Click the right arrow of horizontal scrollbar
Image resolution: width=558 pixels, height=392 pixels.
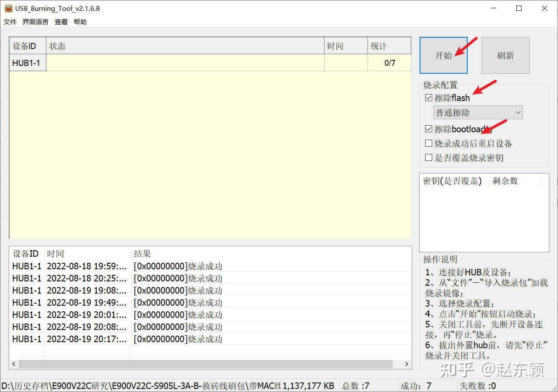pyautogui.click(x=406, y=364)
